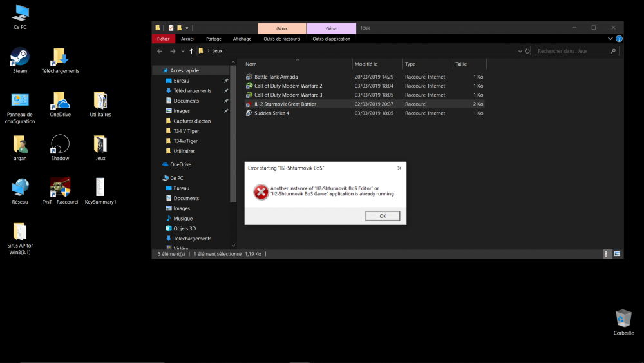Select Musique under Ce PC

tap(183, 219)
